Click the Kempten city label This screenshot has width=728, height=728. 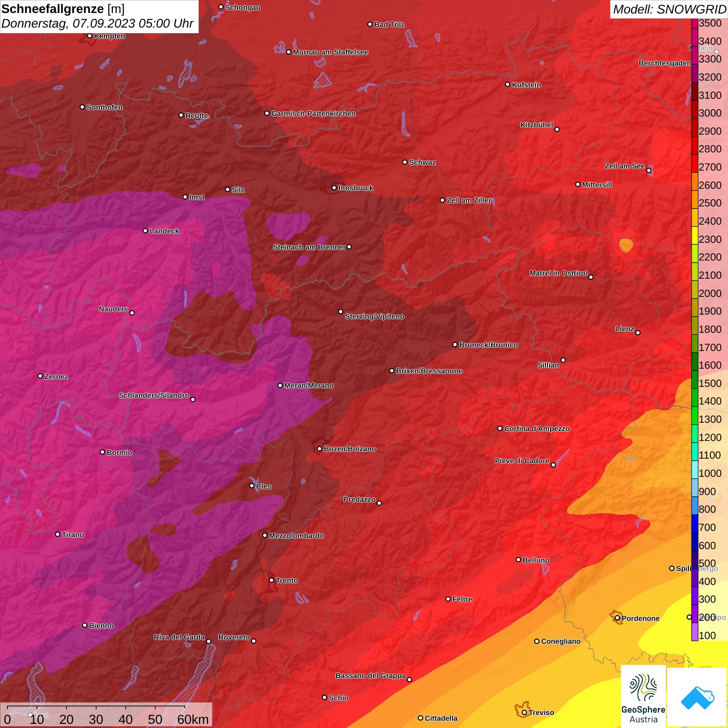pos(110,36)
